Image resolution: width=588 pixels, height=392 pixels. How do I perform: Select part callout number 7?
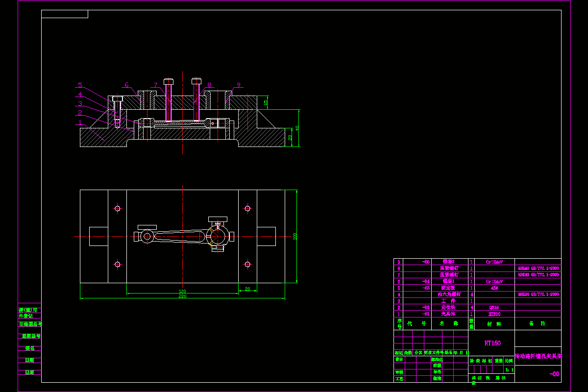[155, 85]
